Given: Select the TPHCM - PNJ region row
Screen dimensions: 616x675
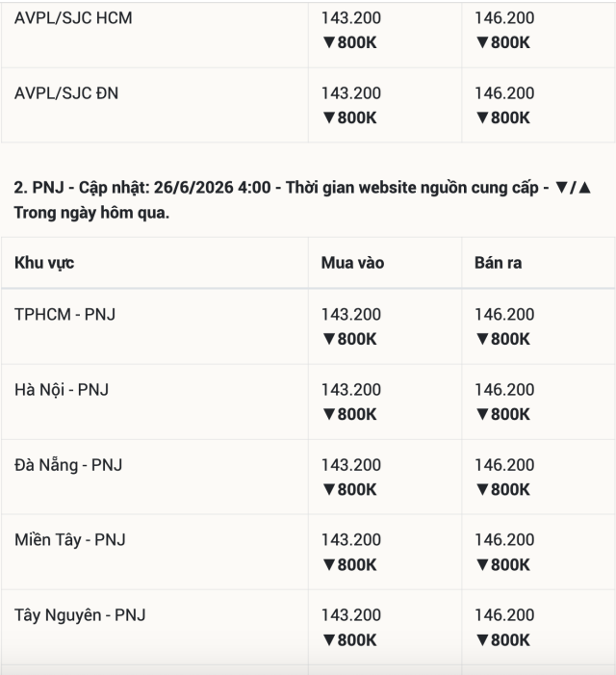Looking at the screenshot, I should [x=308, y=326].
